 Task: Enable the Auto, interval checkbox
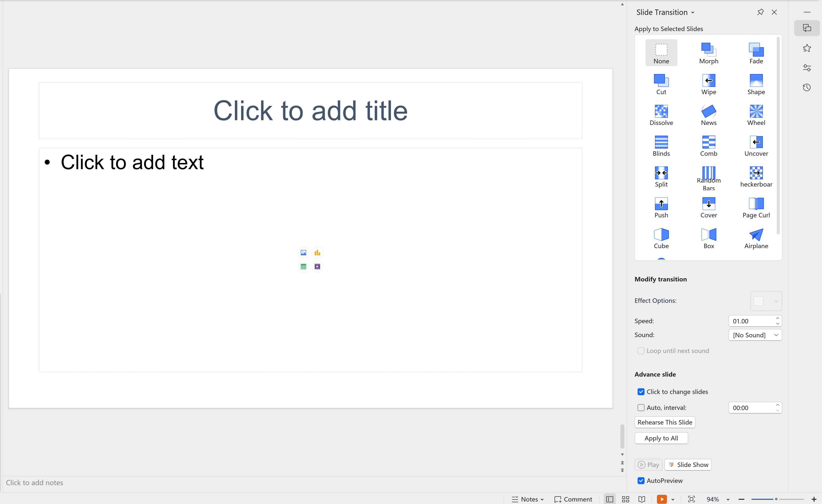(641, 408)
